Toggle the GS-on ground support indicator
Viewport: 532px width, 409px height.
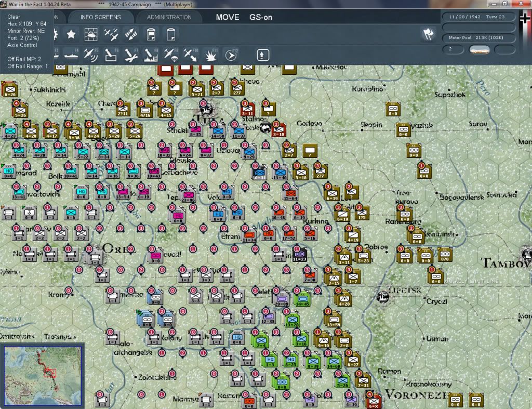coord(261,17)
